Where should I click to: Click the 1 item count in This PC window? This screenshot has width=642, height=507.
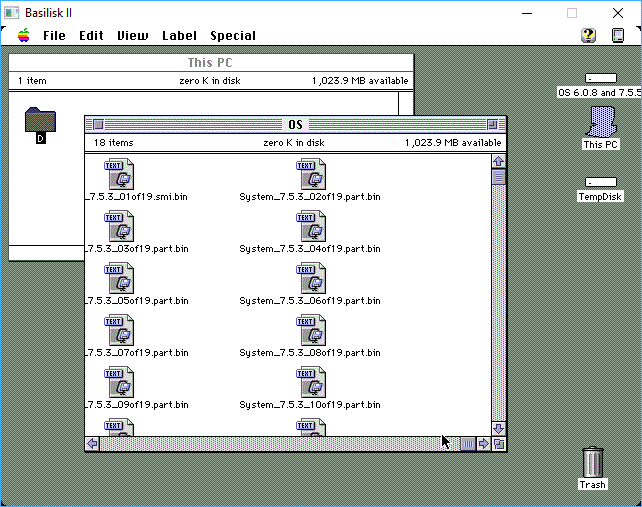point(32,81)
